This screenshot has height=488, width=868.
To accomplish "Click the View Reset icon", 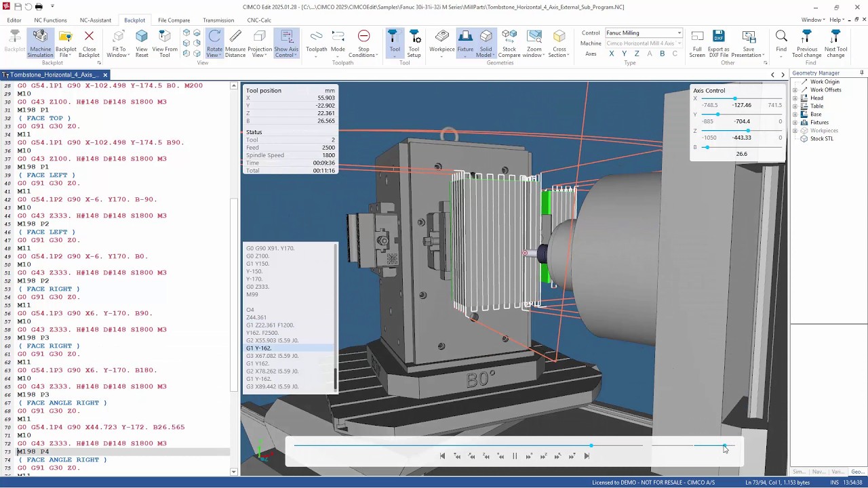I will [142, 37].
